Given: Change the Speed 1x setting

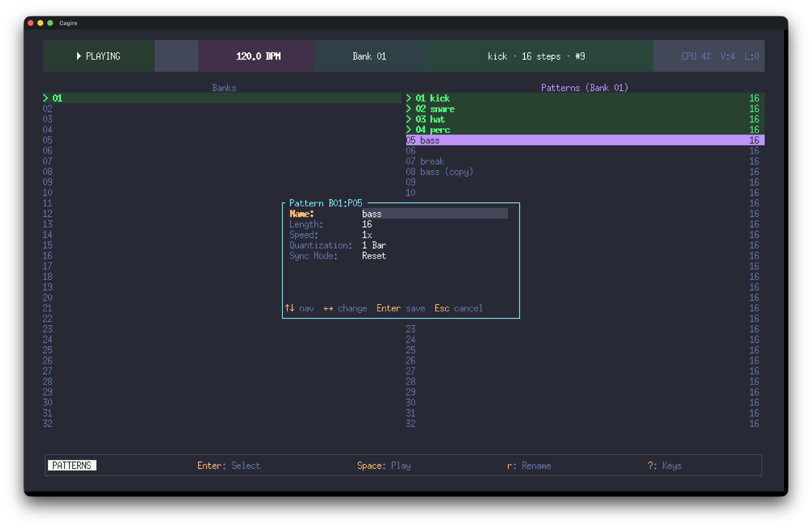Looking at the screenshot, I should 367,235.
